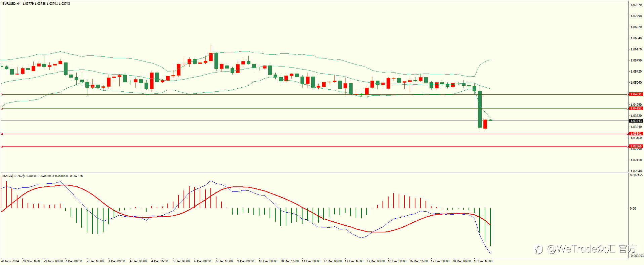The height and width of the screenshot is (265, 644).
Task: Select the 1.07670 top price scale label
Action: pos(636,5)
